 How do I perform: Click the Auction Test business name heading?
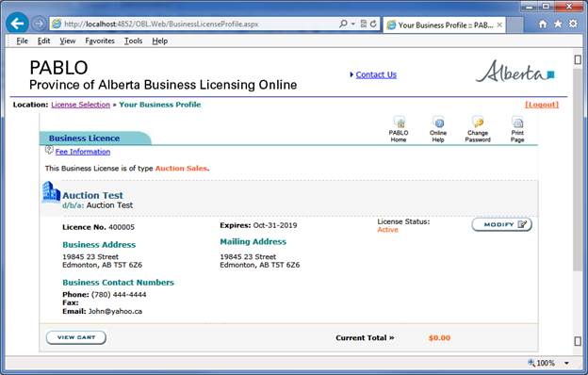point(92,195)
